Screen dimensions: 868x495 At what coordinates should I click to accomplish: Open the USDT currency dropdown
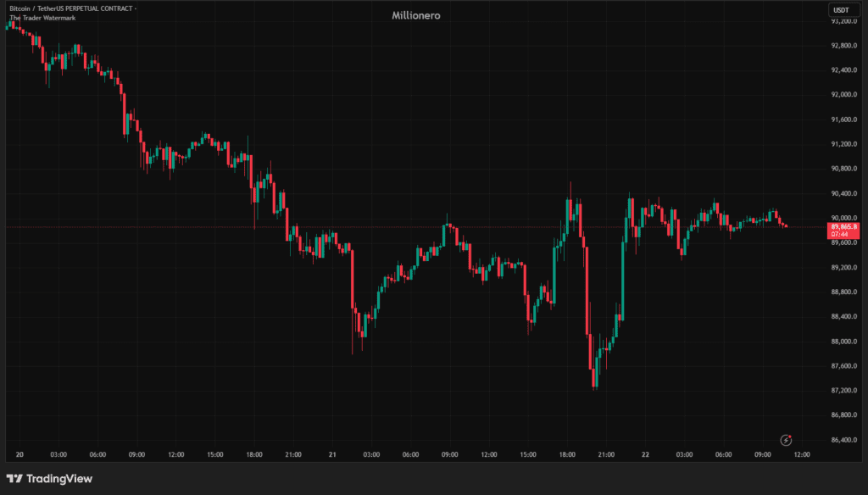841,10
